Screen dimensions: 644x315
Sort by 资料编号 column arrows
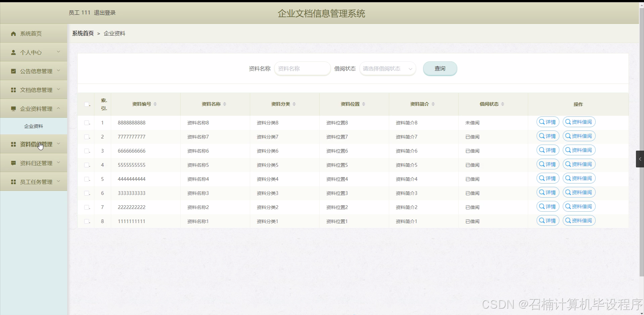coord(155,104)
